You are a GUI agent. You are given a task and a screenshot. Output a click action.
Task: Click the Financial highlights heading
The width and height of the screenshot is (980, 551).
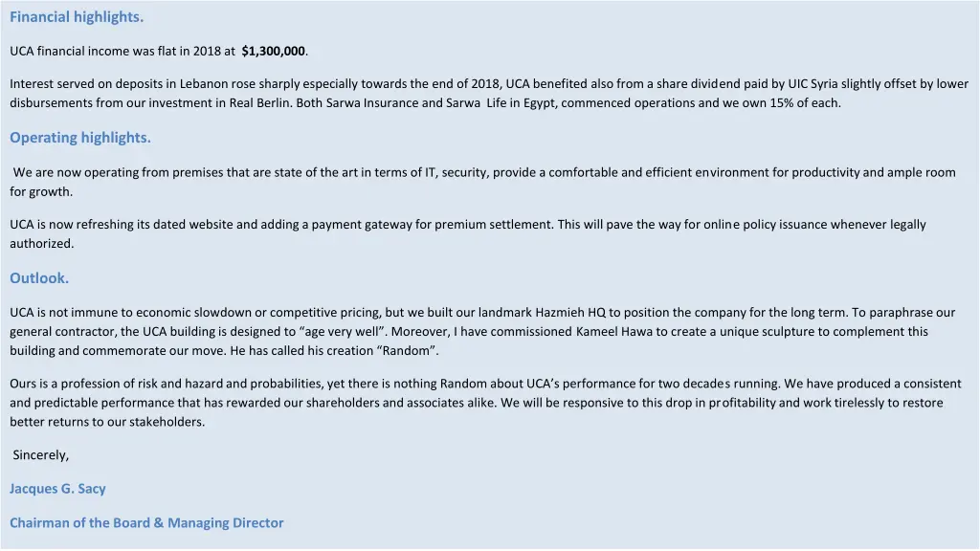click(77, 17)
